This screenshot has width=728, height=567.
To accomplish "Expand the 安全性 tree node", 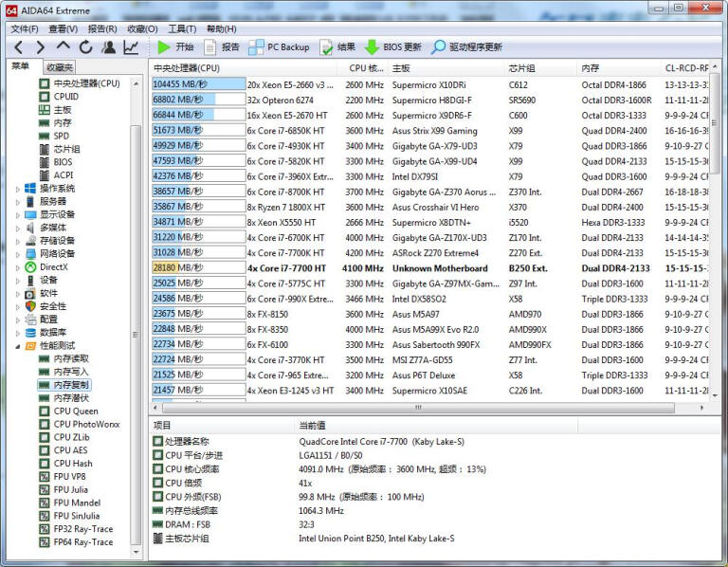I will (x=18, y=306).
